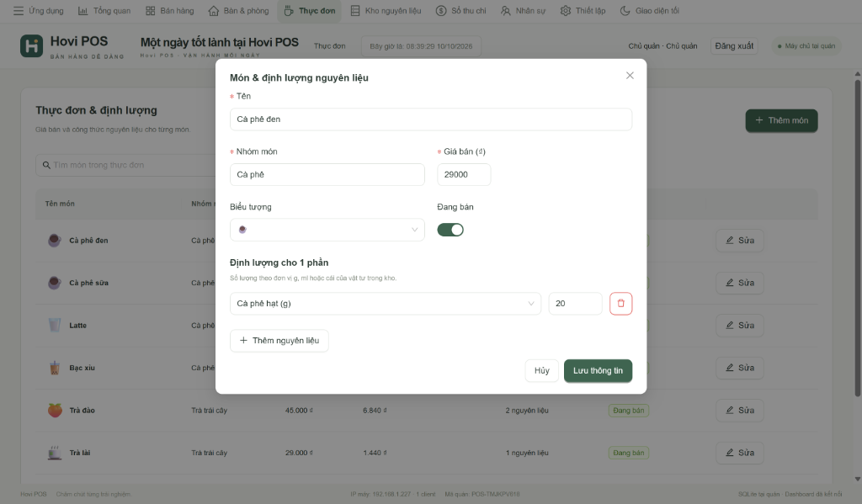Click the Tên input field
Viewport: 862px width, 504px height.
pyautogui.click(x=431, y=119)
